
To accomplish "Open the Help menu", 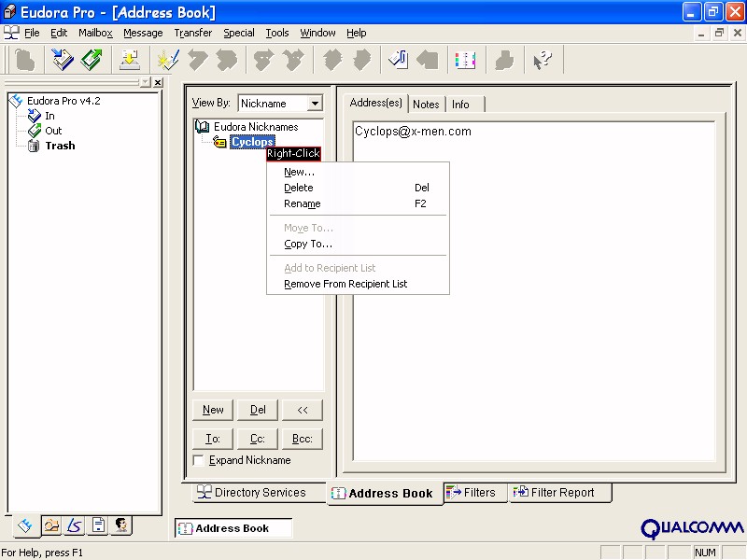I will [x=357, y=33].
